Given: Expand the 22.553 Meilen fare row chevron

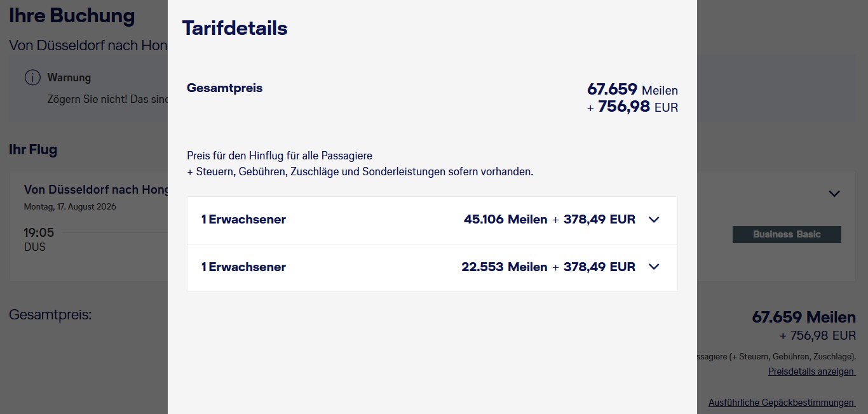Looking at the screenshot, I should (654, 267).
